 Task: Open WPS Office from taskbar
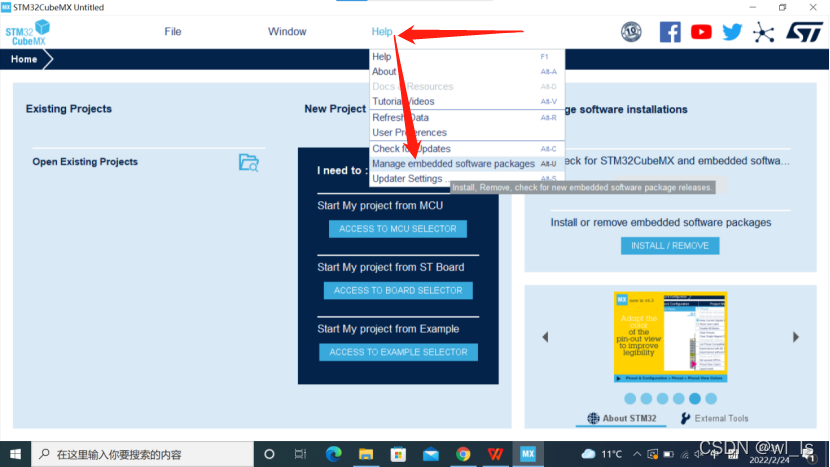coord(495,454)
